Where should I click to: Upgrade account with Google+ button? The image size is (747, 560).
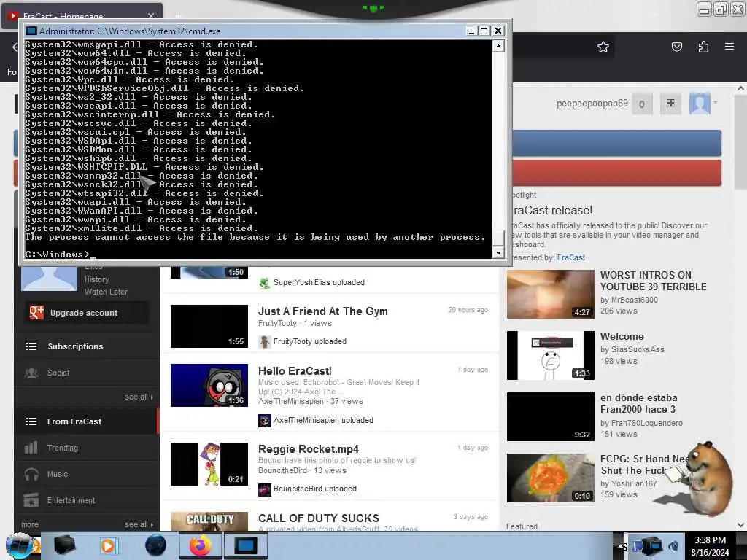click(x=86, y=313)
